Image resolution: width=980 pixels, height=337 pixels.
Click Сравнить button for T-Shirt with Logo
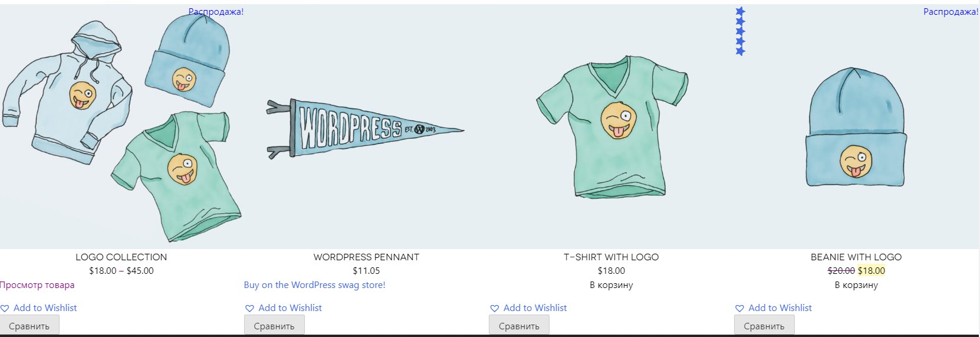tap(519, 326)
